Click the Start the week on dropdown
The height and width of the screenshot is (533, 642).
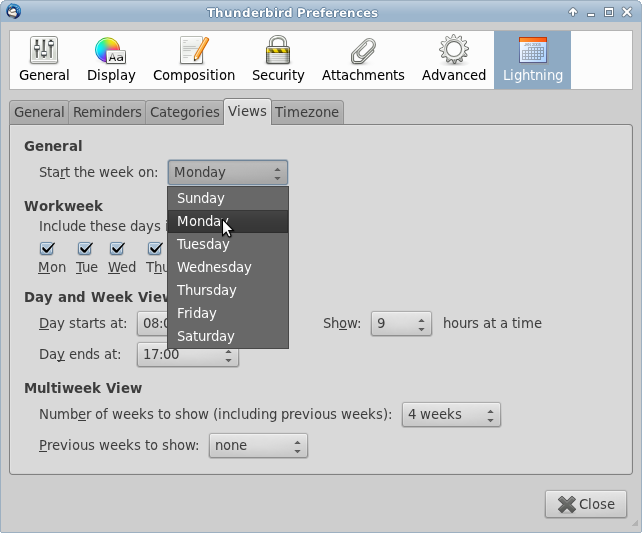click(x=228, y=172)
